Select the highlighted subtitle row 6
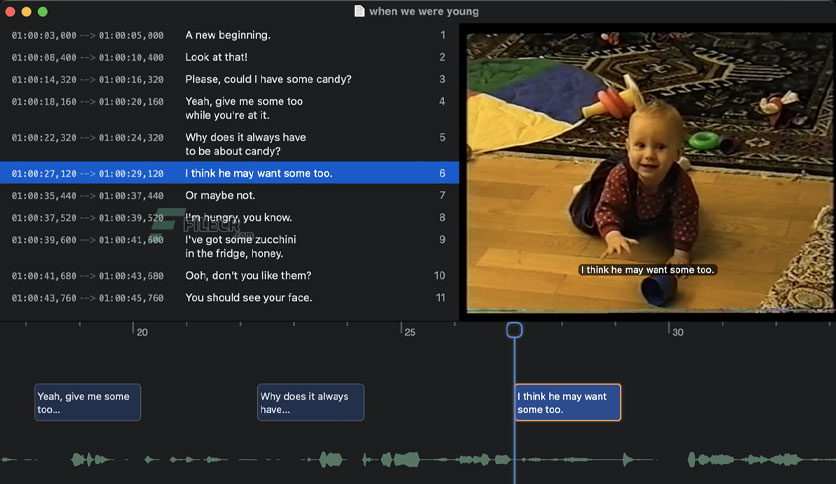 [229, 173]
